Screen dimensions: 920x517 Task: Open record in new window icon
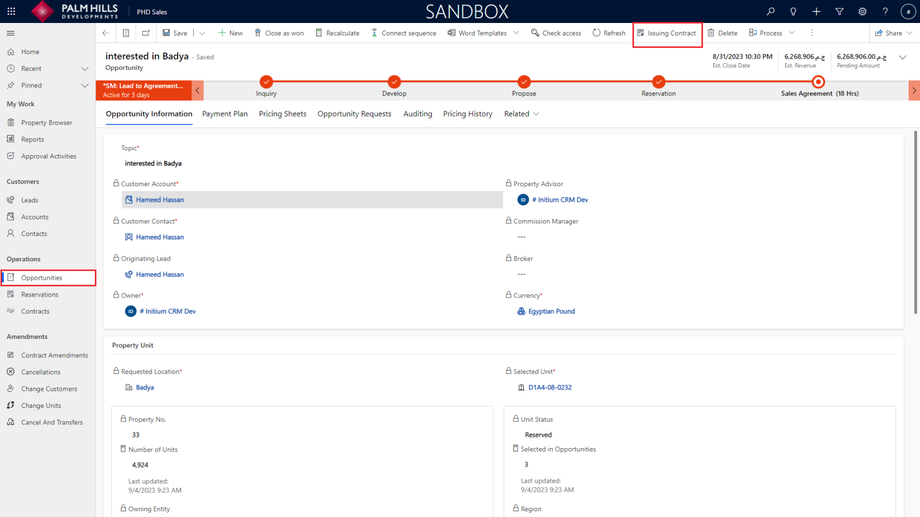click(x=146, y=33)
